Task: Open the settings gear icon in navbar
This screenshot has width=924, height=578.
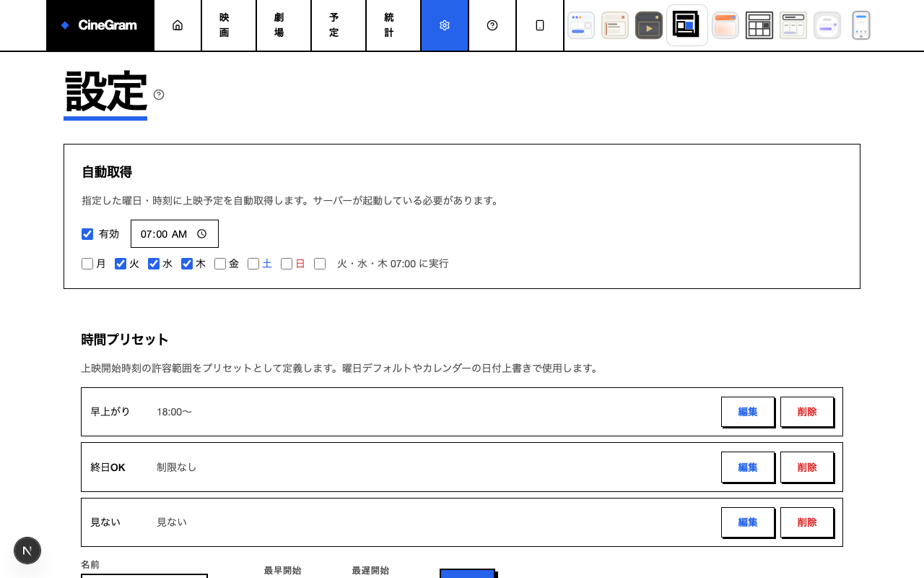Action: (x=445, y=25)
